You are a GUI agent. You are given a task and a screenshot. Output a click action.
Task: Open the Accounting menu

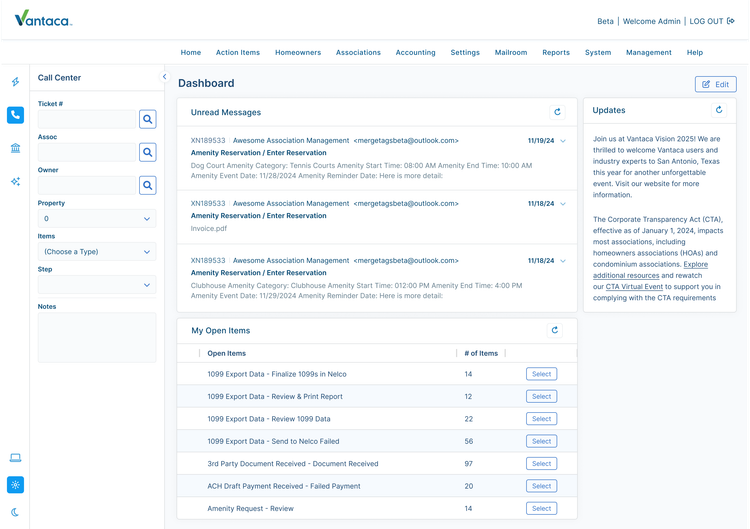click(x=416, y=53)
